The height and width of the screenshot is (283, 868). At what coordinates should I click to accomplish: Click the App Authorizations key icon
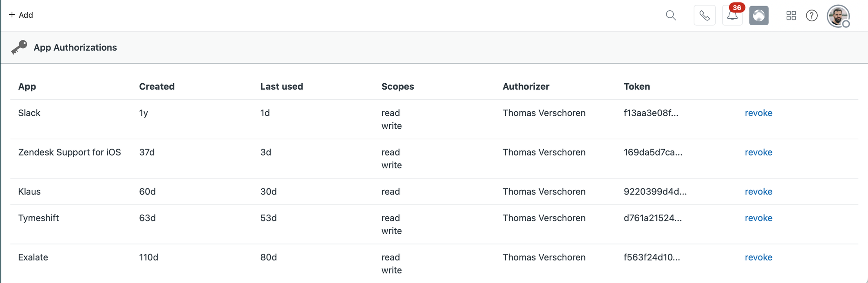tap(19, 47)
